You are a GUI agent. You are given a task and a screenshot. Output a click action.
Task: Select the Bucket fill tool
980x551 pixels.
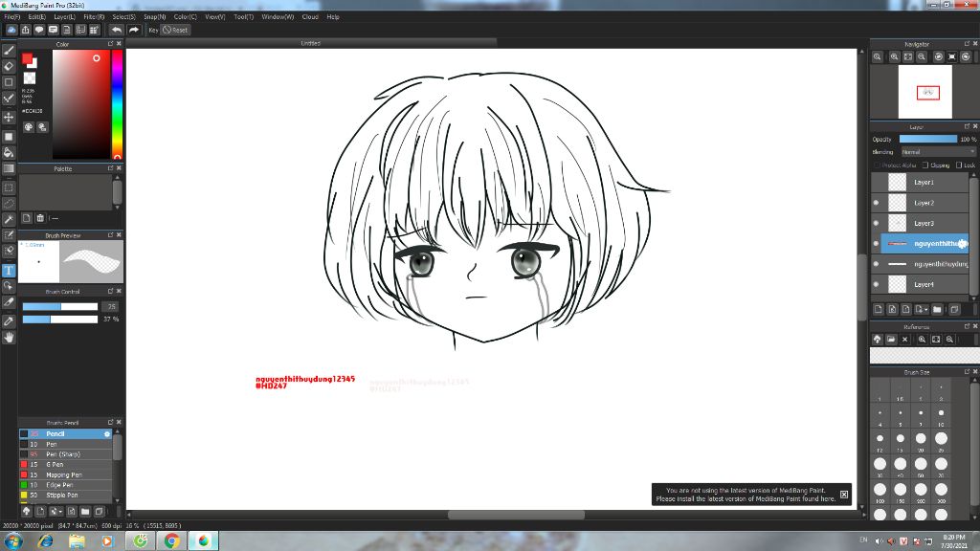(9, 152)
